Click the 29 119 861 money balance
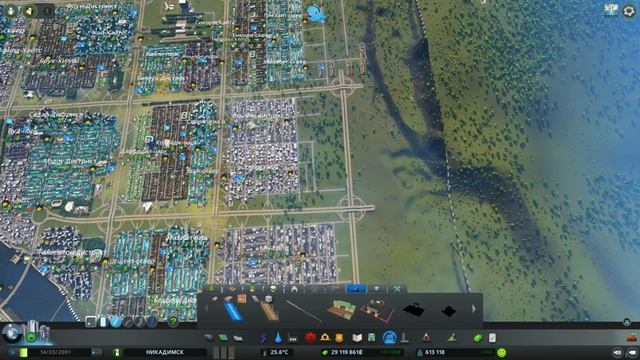The width and height of the screenshot is (640, 360). coord(347,352)
